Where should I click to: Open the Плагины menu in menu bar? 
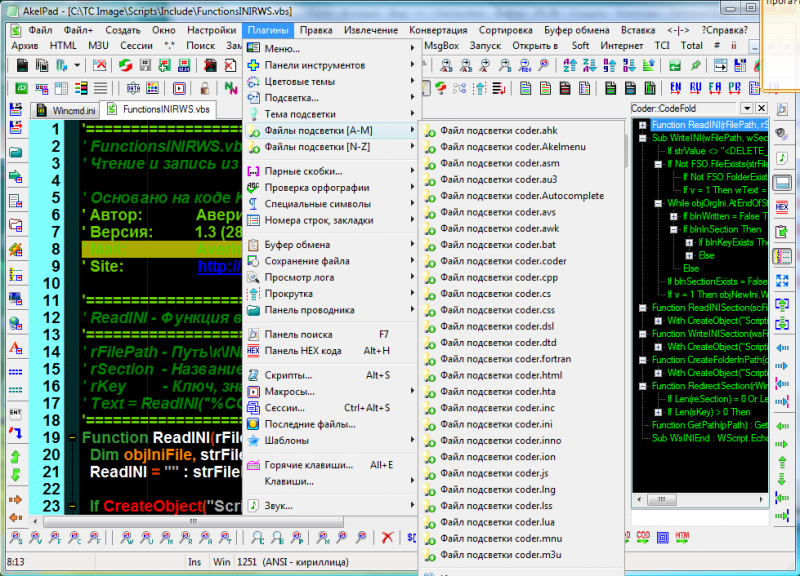click(268, 30)
